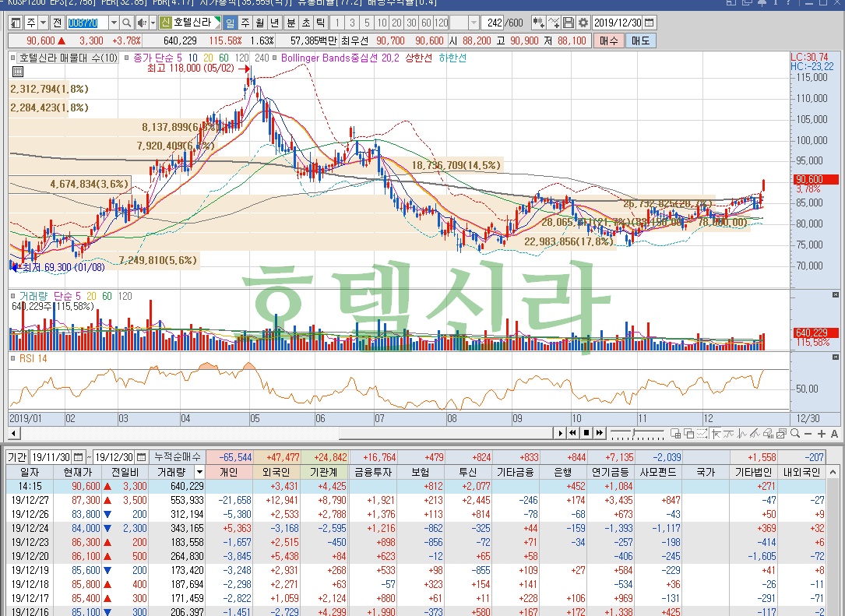Screen dimensions: 845x616
Task: Close the volume 거래량 panel with its x
Action: (836, 295)
